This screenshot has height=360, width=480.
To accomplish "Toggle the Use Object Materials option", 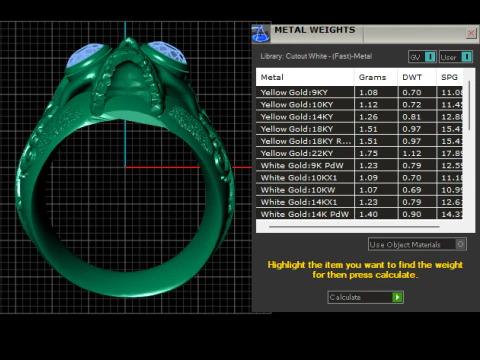I will [x=417, y=244].
